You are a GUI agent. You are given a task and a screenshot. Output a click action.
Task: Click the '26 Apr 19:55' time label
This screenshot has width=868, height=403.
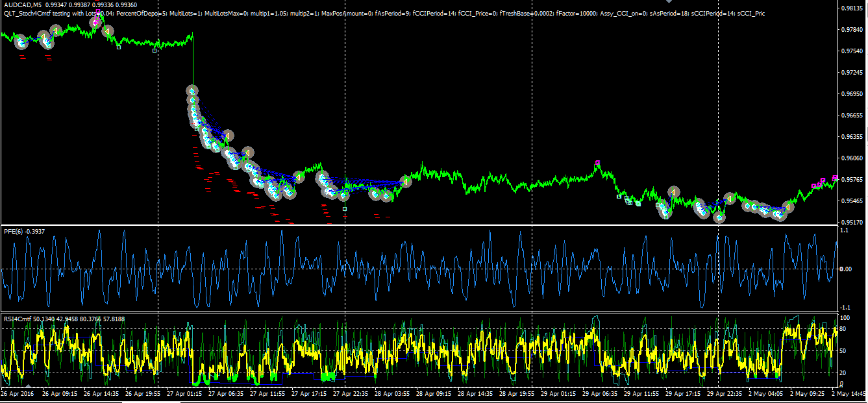[x=143, y=394]
